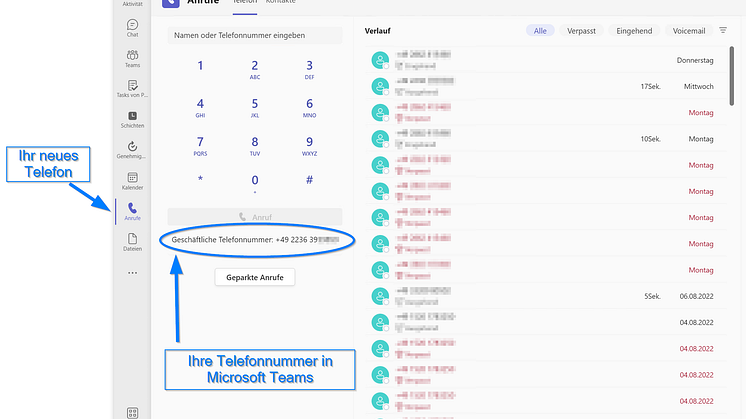This screenshot has height=419, width=746.
Task: Dial digit 5 JKL on the keypad
Action: pos(255,107)
